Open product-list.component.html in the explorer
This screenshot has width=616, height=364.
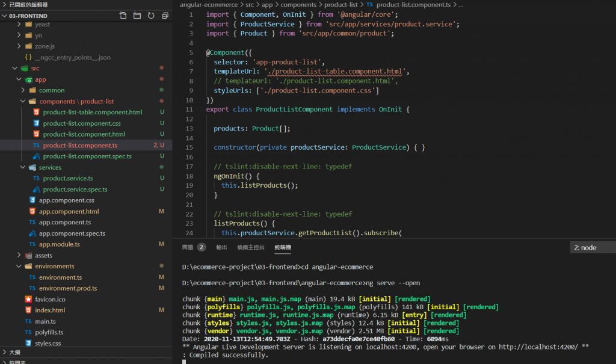pyautogui.click(x=84, y=134)
